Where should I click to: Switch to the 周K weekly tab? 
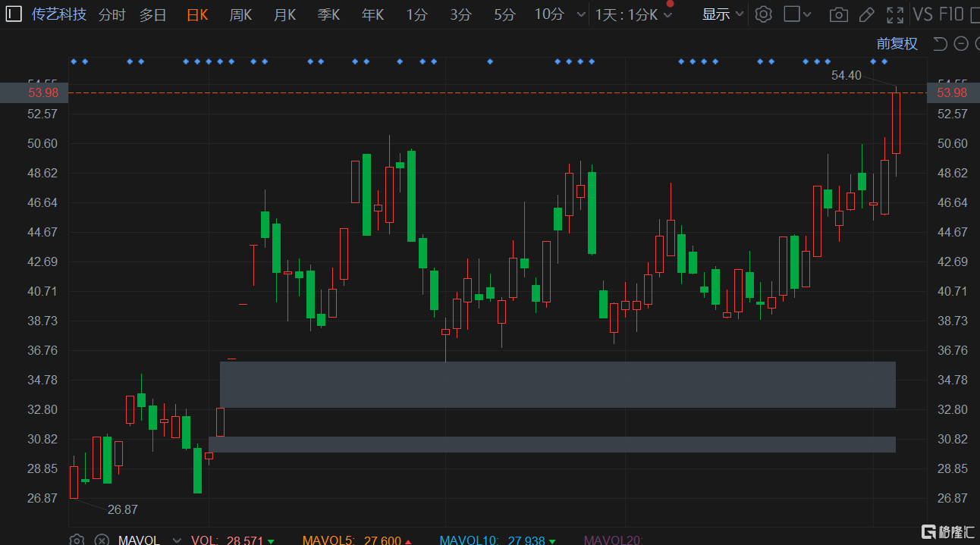[240, 14]
